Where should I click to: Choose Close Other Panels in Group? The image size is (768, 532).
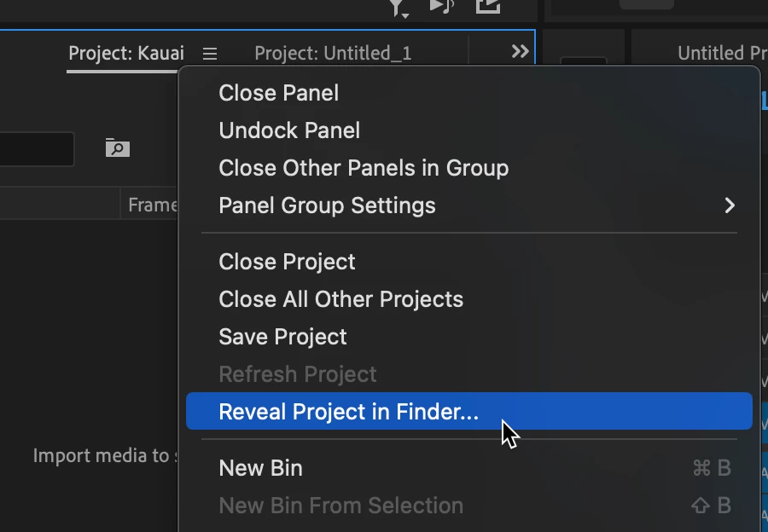364,168
